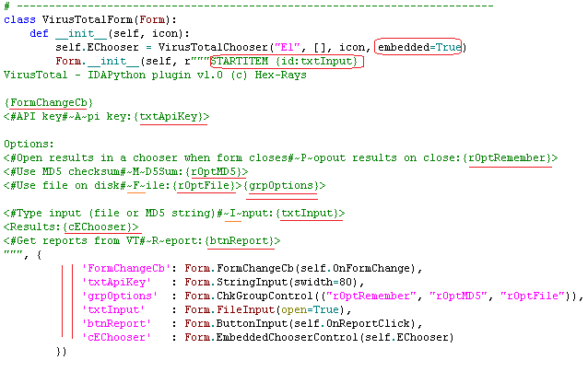Click '#Use MD5 checksum#' hint text
This screenshot has width=588, height=372.
coord(71,171)
